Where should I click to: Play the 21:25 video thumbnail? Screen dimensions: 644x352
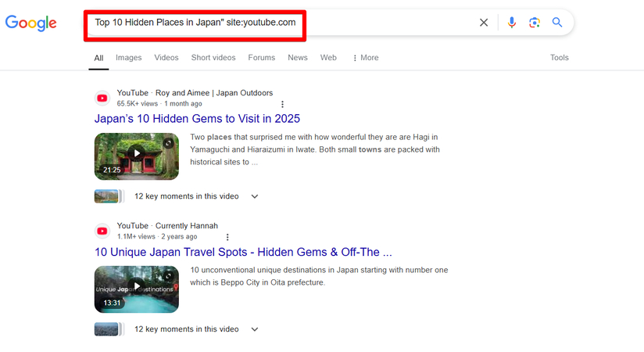coord(137,156)
